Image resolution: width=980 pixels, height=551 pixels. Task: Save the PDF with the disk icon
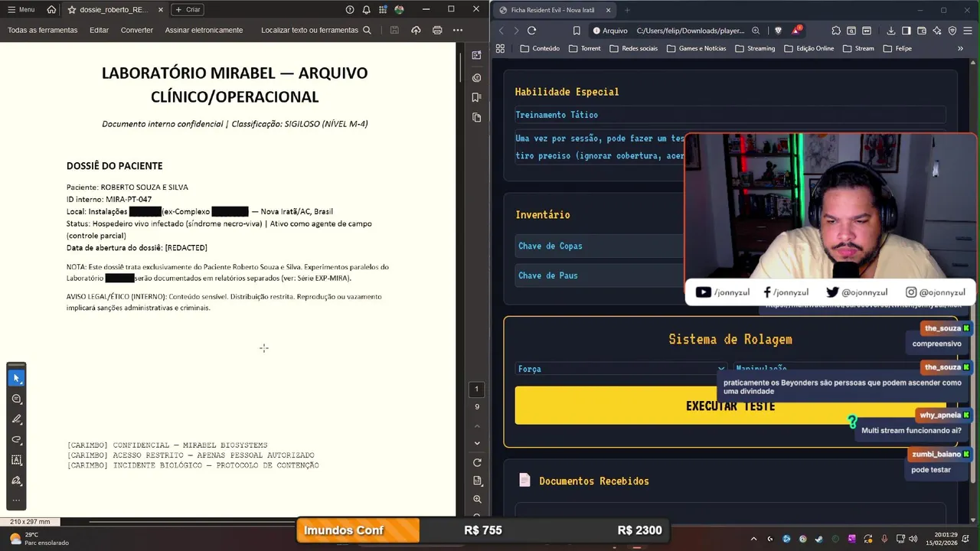pos(394,31)
